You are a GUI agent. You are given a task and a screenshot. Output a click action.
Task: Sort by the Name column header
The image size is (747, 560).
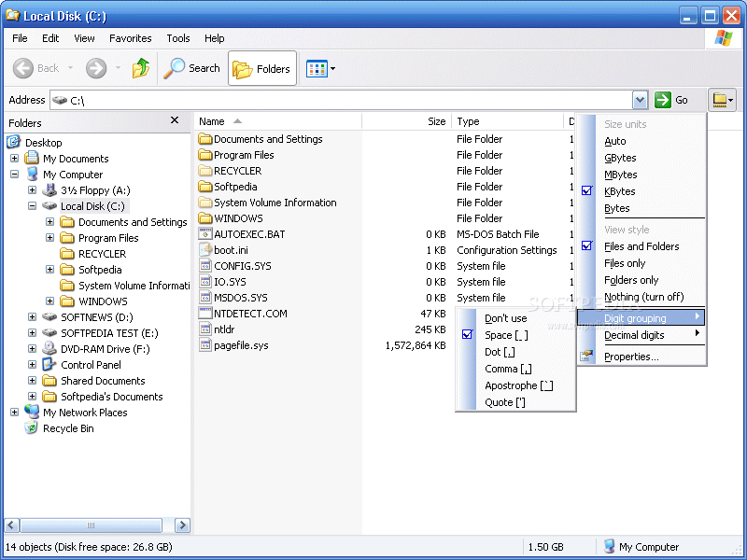click(278, 121)
